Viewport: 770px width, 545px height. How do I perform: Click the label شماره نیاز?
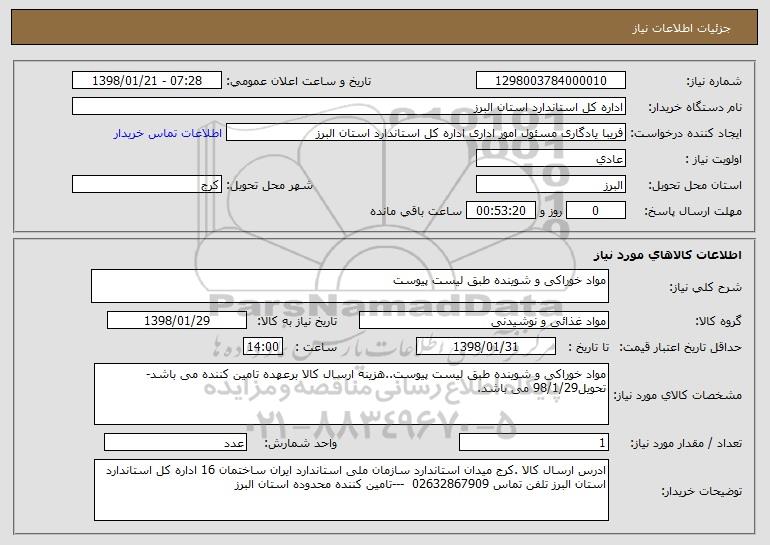click(714, 82)
